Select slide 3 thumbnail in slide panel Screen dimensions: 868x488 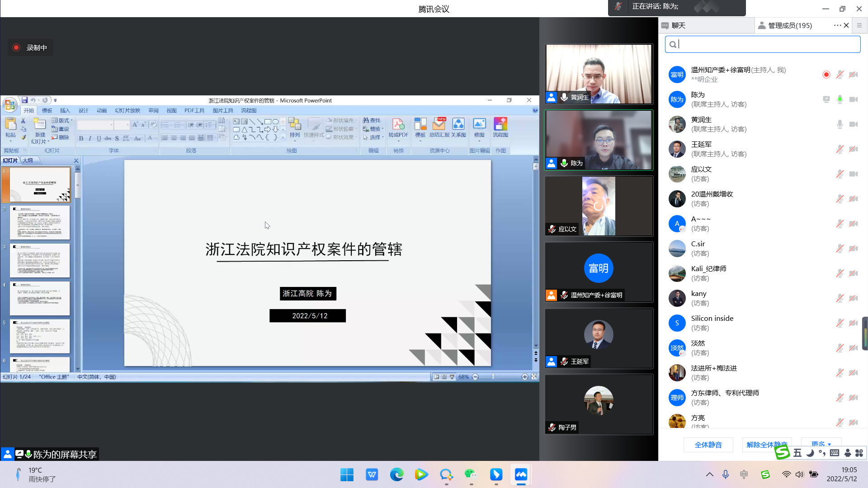click(x=40, y=261)
